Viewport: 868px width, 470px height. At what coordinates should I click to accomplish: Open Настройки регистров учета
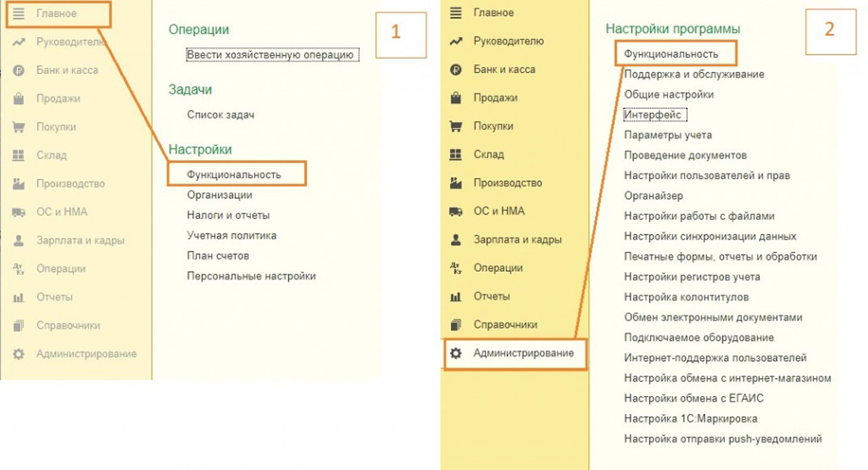tap(693, 277)
